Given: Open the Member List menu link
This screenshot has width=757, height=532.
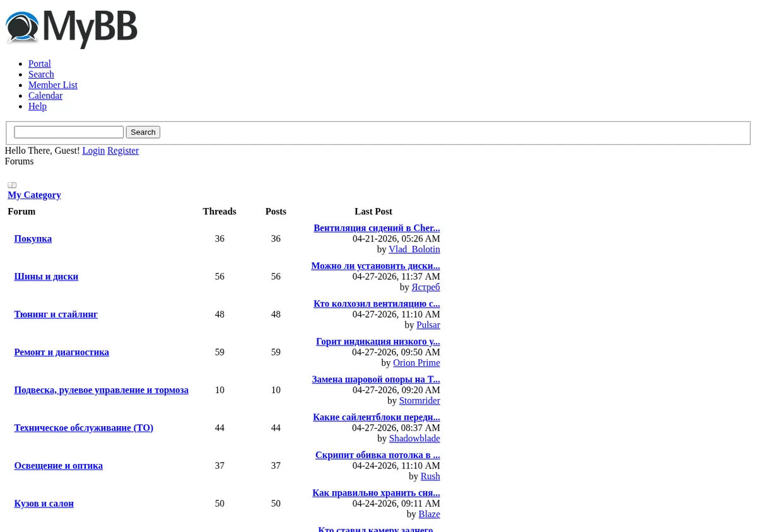Looking at the screenshot, I should 53,85.
